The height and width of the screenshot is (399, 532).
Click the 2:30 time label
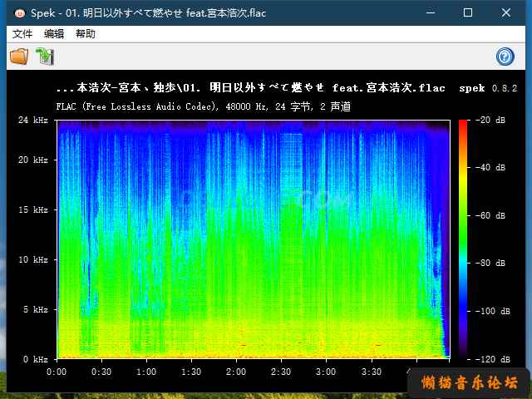(x=281, y=372)
